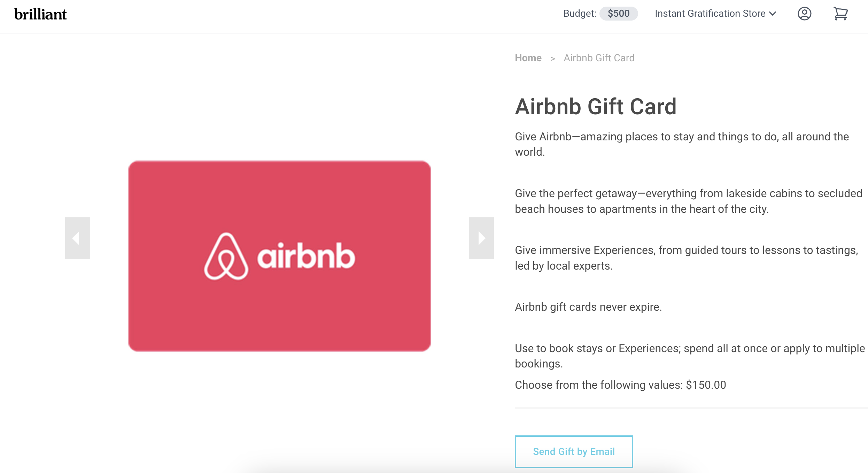This screenshot has height=473, width=868.
Task: Expand the Instant Gratification Store menu
Action: tap(715, 14)
